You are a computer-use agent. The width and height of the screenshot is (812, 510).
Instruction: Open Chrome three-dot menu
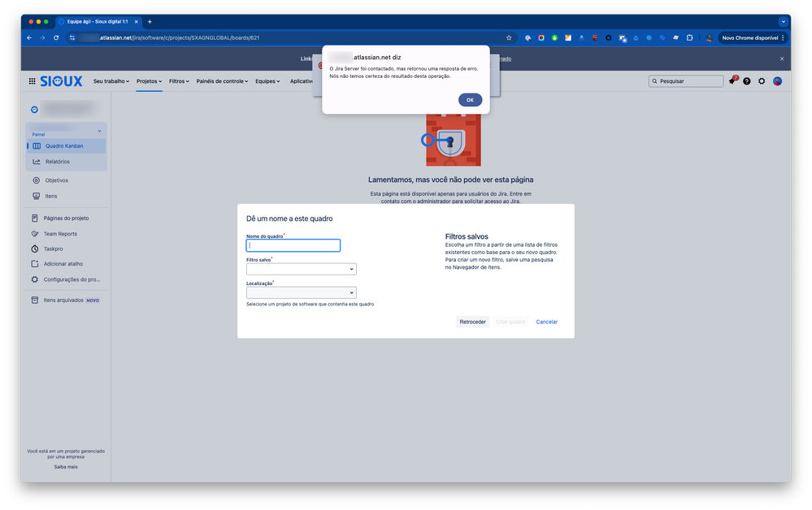pos(783,37)
